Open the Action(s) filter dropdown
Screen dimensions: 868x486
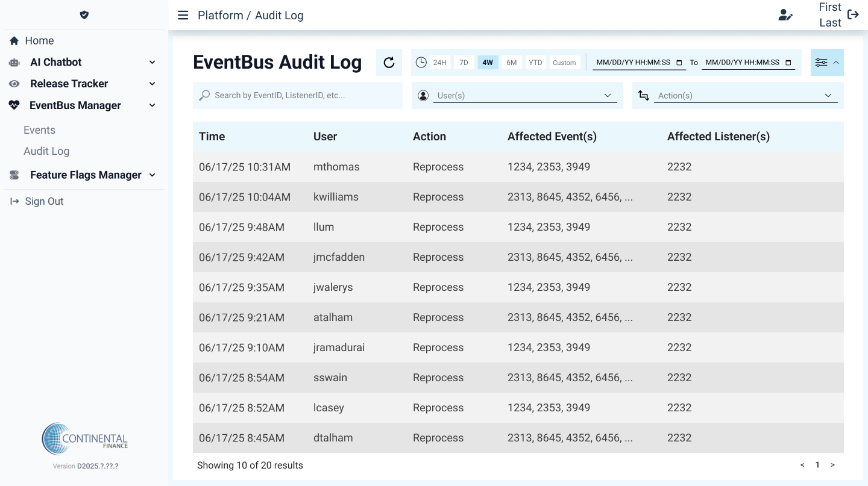[745, 96]
